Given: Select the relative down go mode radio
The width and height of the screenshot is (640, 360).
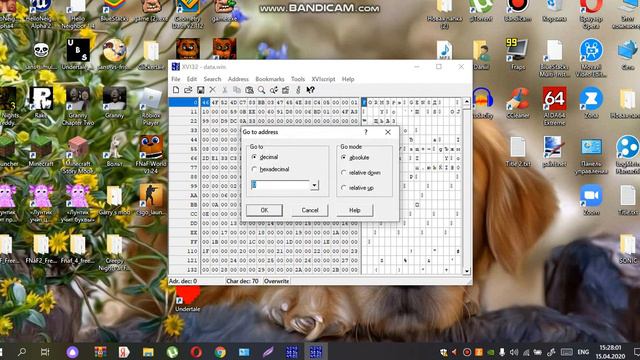Looking at the screenshot, I should (x=344, y=173).
